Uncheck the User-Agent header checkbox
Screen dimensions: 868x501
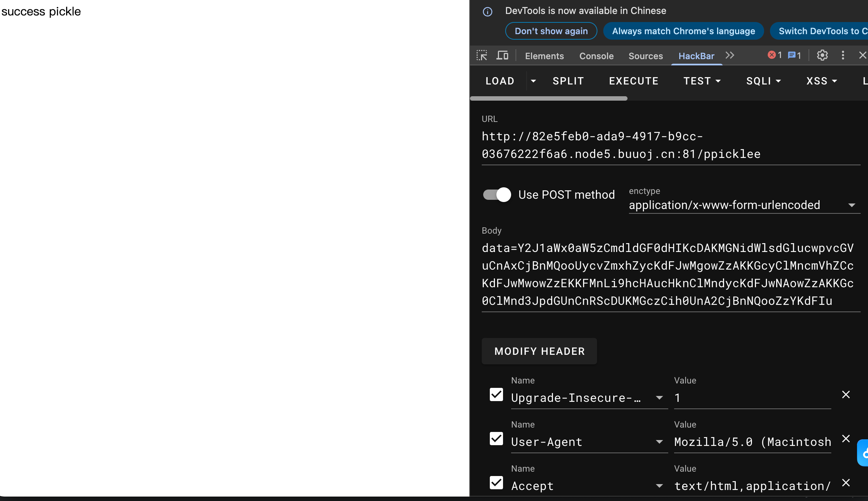coord(496,439)
